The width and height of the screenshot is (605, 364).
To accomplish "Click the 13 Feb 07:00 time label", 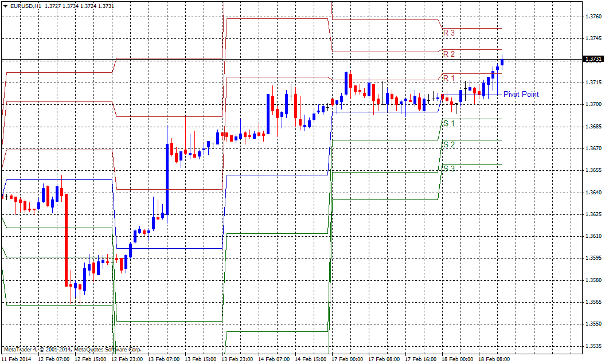I will (x=164, y=359).
